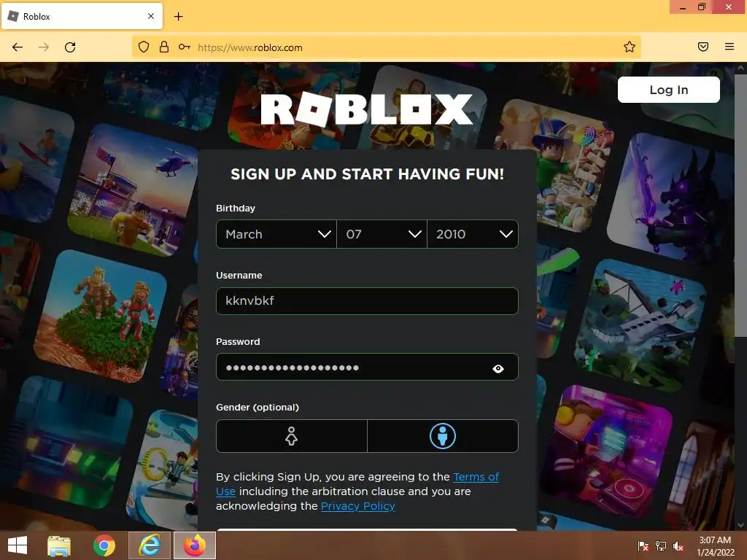Screen dimensions: 747x560
Task: Click the crashed airplane game thumbnail
Action: click(639, 325)
